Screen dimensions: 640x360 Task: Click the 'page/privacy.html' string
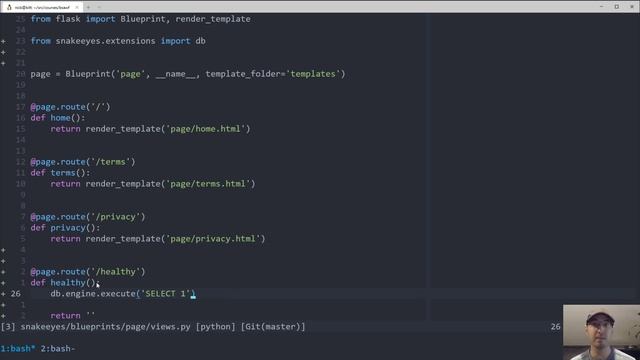point(213,239)
